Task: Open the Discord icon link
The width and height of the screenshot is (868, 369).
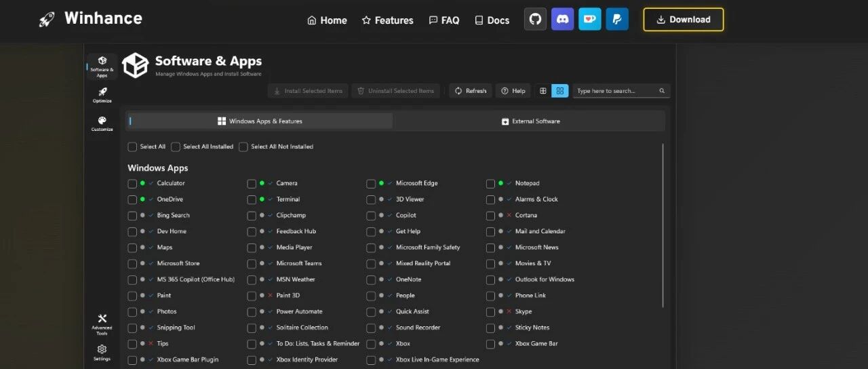Action: (x=562, y=20)
